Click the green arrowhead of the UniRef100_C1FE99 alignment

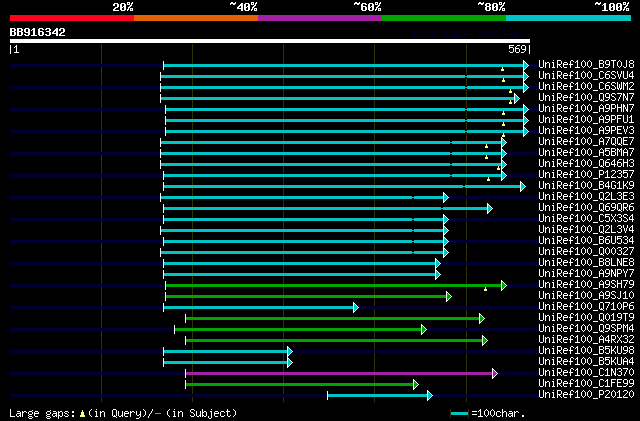pyautogui.click(x=416, y=384)
